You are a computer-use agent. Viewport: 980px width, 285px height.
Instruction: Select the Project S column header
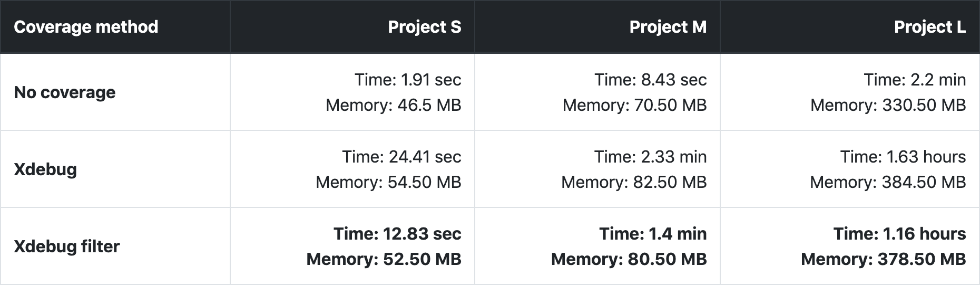(x=425, y=27)
